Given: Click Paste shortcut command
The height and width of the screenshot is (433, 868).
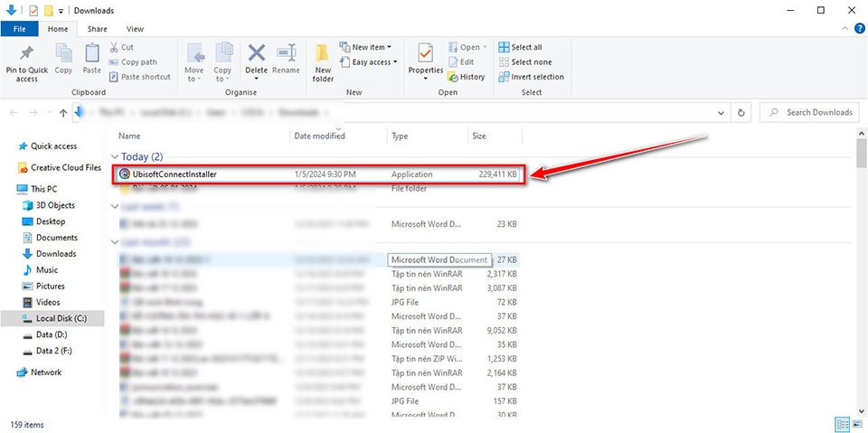Looking at the screenshot, I should point(140,77).
